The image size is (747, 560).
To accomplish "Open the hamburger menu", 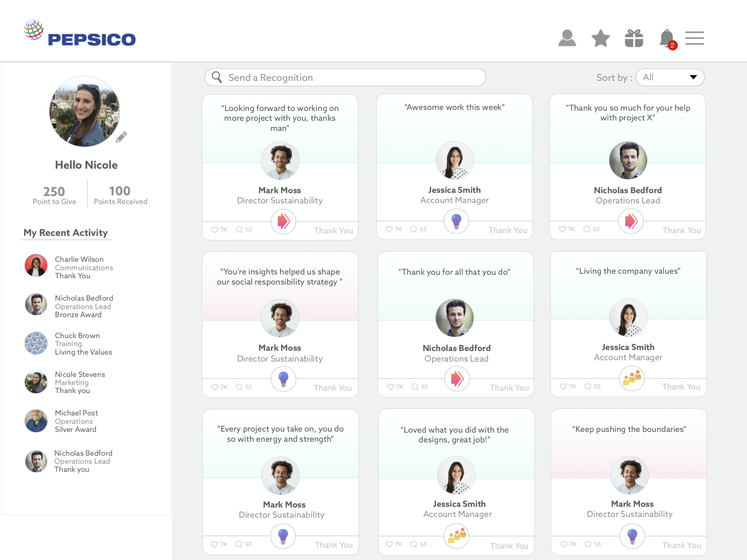I will click(x=694, y=38).
